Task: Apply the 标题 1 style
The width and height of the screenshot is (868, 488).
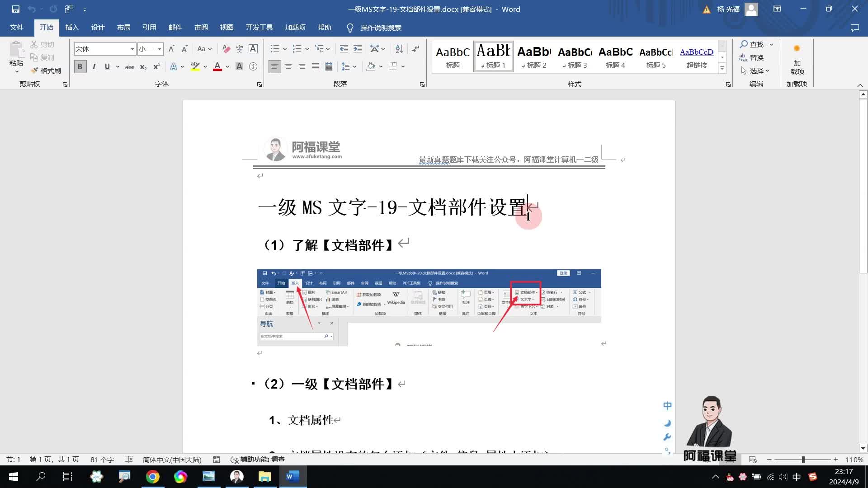Action: 493,56
